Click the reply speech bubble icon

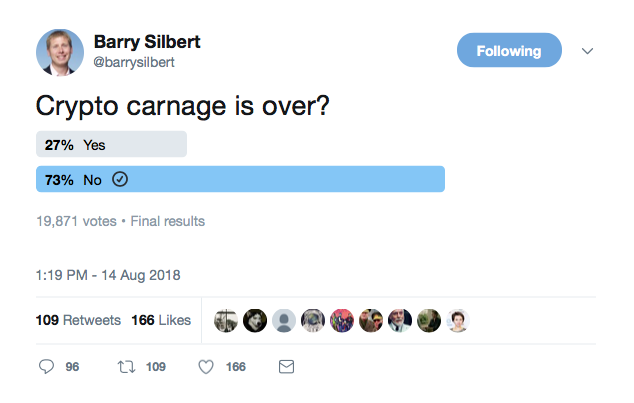(x=46, y=367)
